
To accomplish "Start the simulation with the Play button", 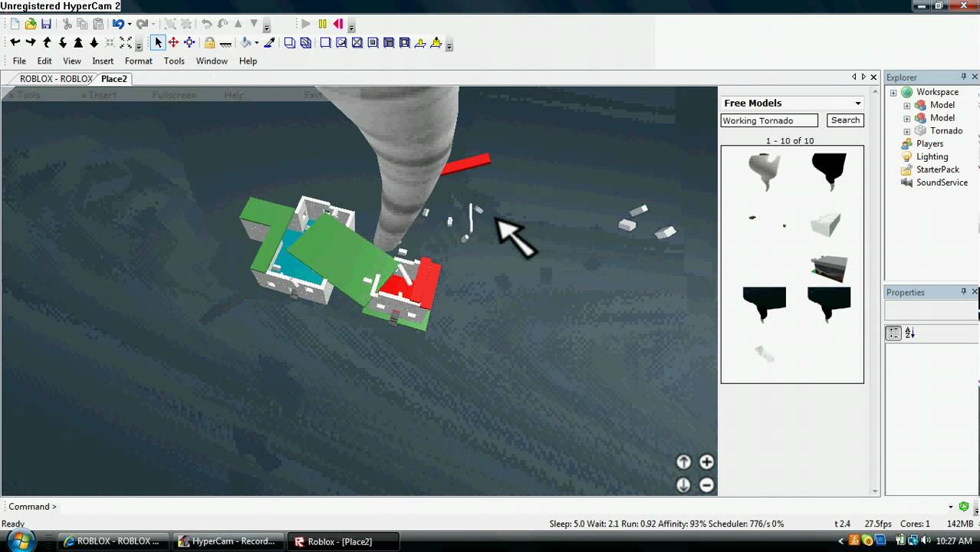I will click(306, 24).
